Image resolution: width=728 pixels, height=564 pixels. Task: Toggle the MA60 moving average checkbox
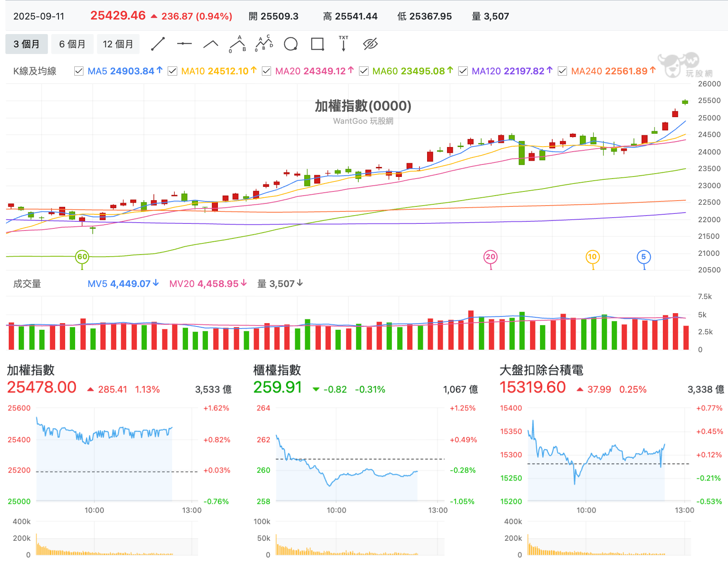point(364,71)
